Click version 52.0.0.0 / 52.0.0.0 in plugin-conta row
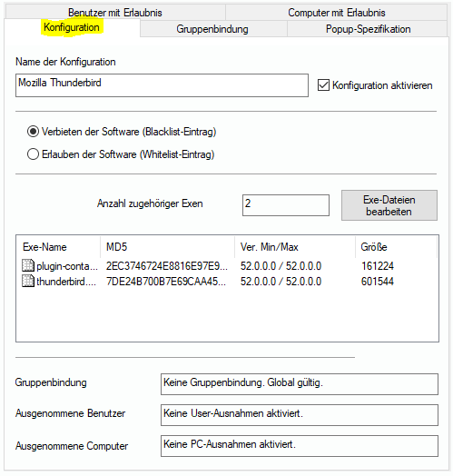Image resolution: width=453 pixels, height=476 pixels. (281, 266)
